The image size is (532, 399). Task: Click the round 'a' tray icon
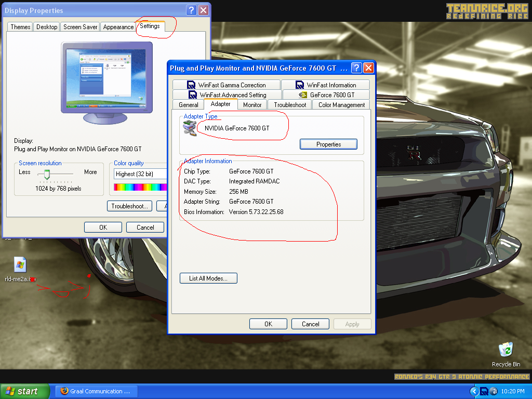(494, 391)
